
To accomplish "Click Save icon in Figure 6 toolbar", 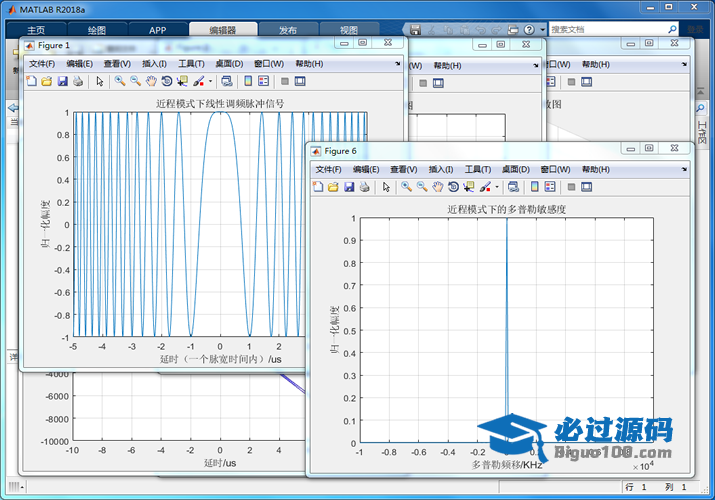I will pos(349,186).
